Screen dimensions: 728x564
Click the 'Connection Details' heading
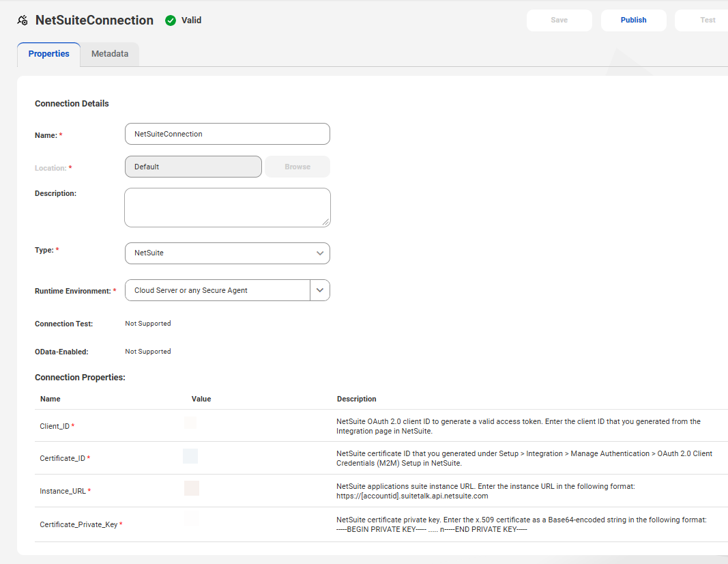click(72, 104)
